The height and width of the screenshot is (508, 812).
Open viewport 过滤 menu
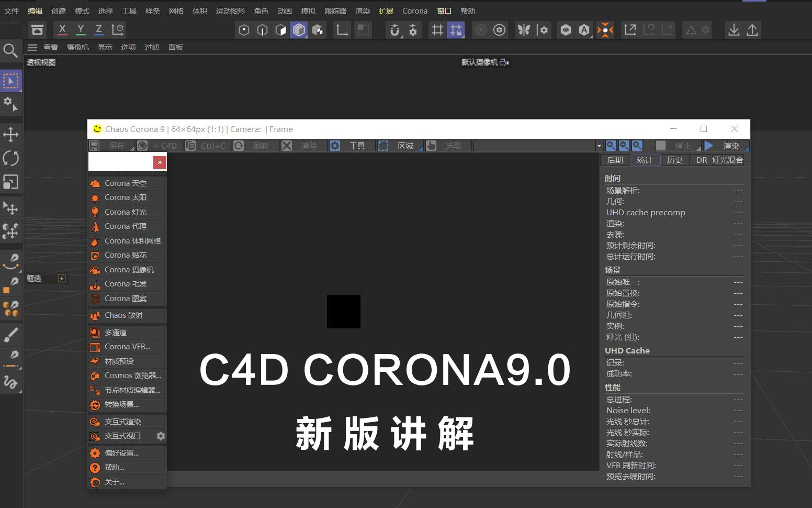[152, 47]
